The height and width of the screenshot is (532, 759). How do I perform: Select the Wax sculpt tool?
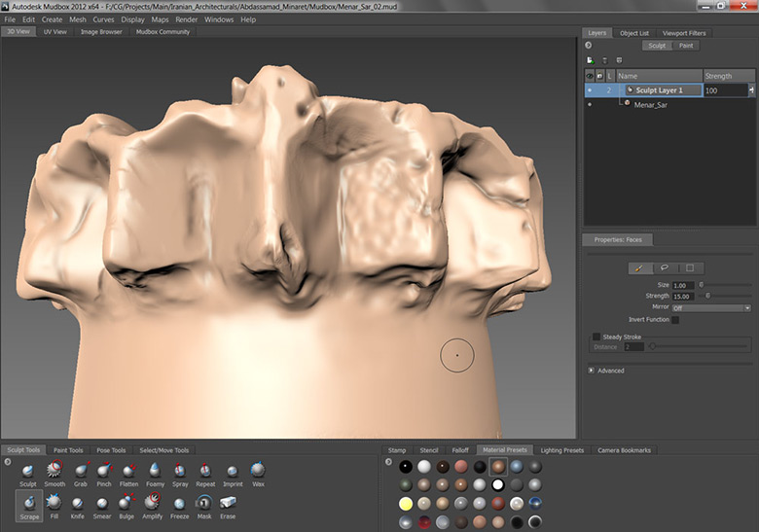(258, 472)
